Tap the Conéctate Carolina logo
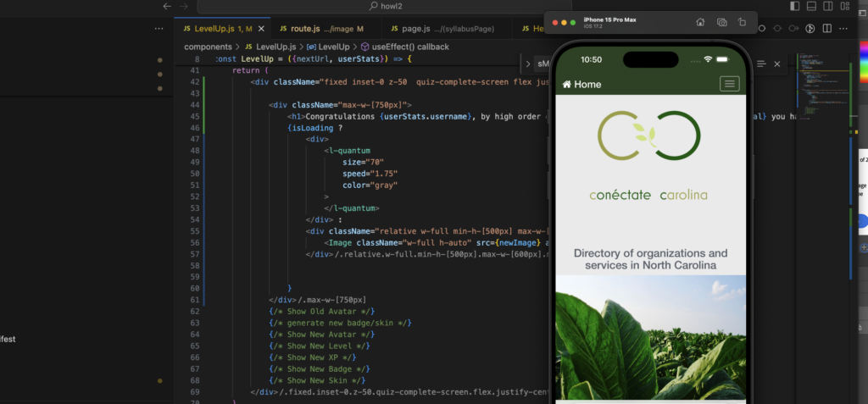The height and width of the screenshot is (404, 868). pos(648,156)
